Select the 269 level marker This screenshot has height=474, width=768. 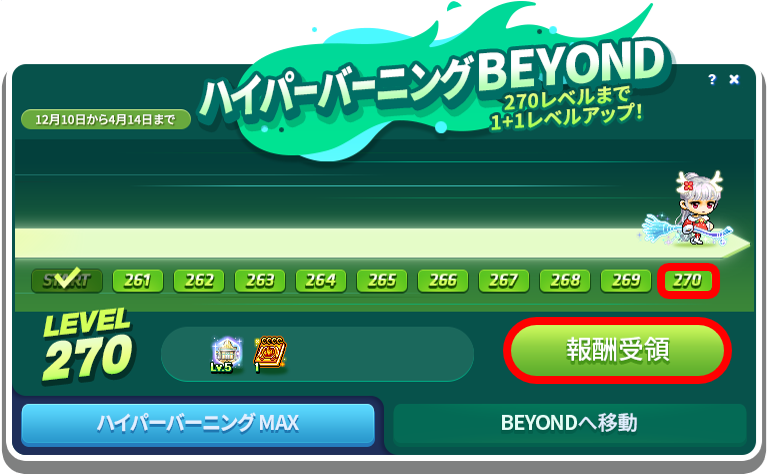pyautogui.click(x=626, y=281)
